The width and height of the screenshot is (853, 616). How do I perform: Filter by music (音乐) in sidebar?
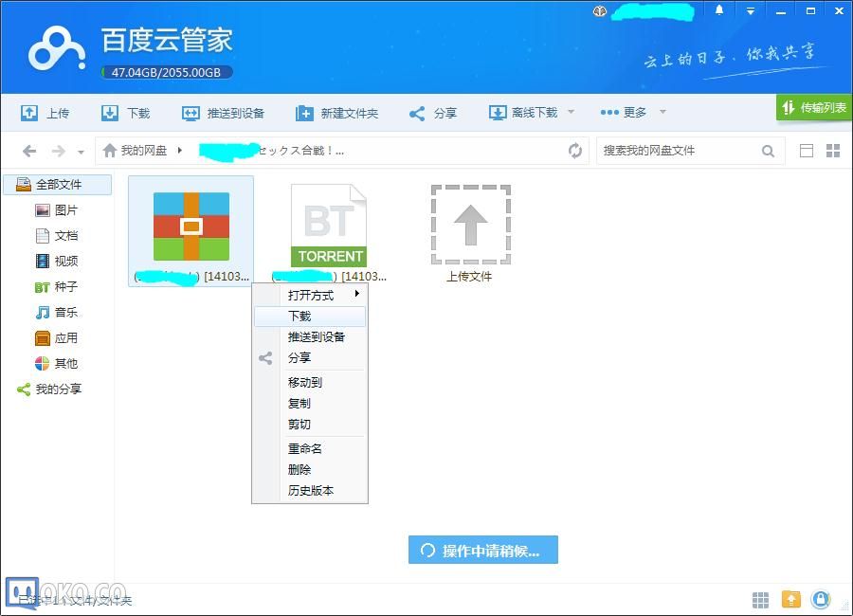tap(57, 313)
